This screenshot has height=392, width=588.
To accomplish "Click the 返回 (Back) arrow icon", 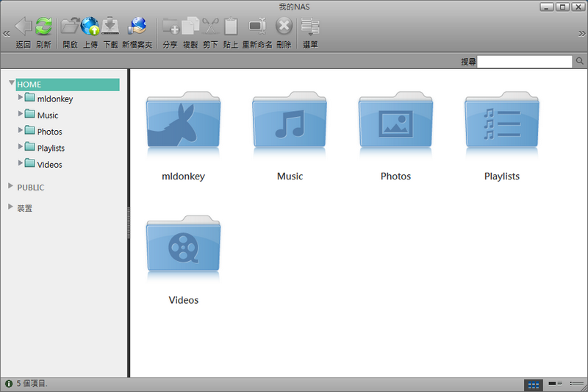I will (x=23, y=26).
